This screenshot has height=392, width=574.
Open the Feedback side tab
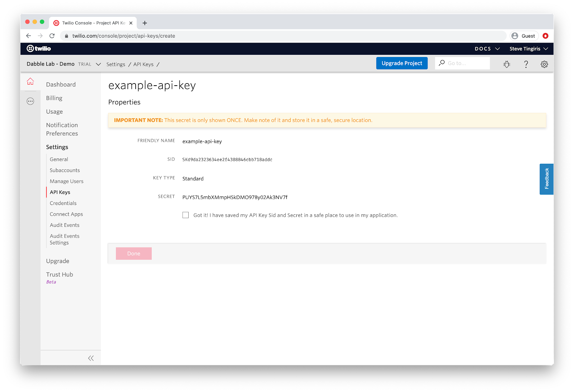(546, 179)
